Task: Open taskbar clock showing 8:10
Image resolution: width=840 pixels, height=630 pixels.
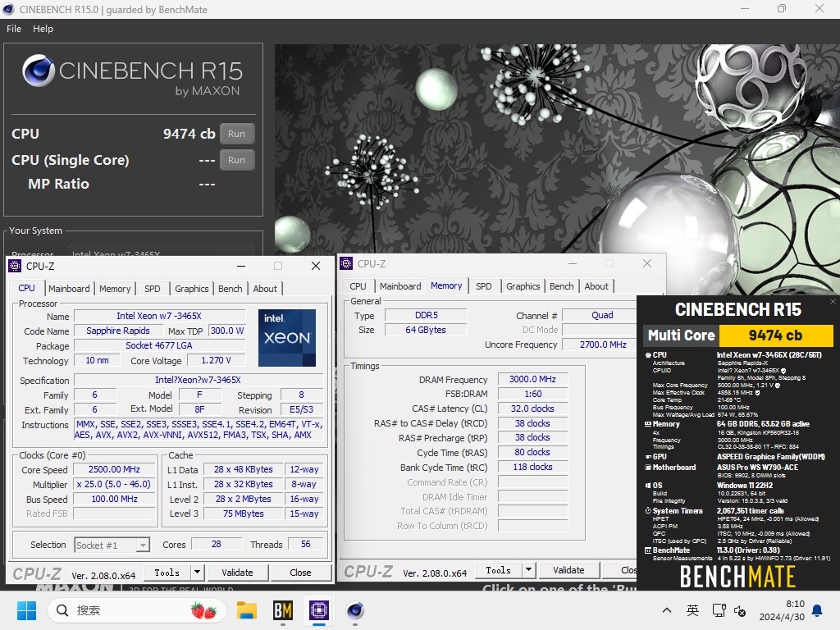Action: pos(782,610)
